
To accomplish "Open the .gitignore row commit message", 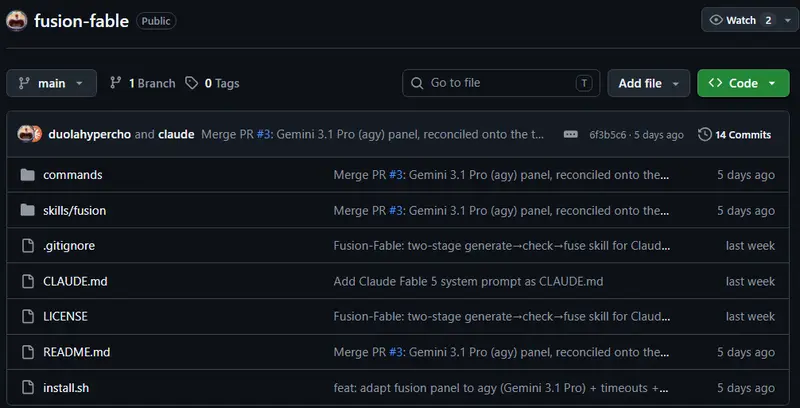I will pyautogui.click(x=502, y=246).
